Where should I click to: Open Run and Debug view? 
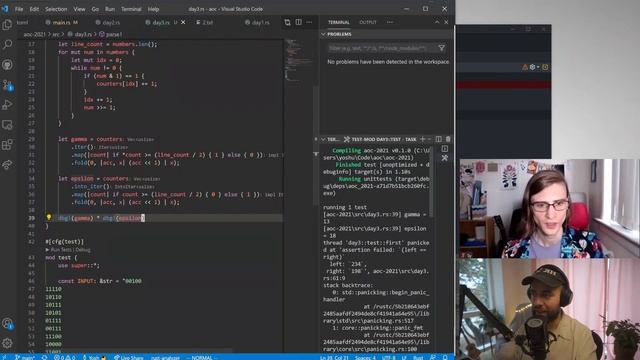[7, 104]
